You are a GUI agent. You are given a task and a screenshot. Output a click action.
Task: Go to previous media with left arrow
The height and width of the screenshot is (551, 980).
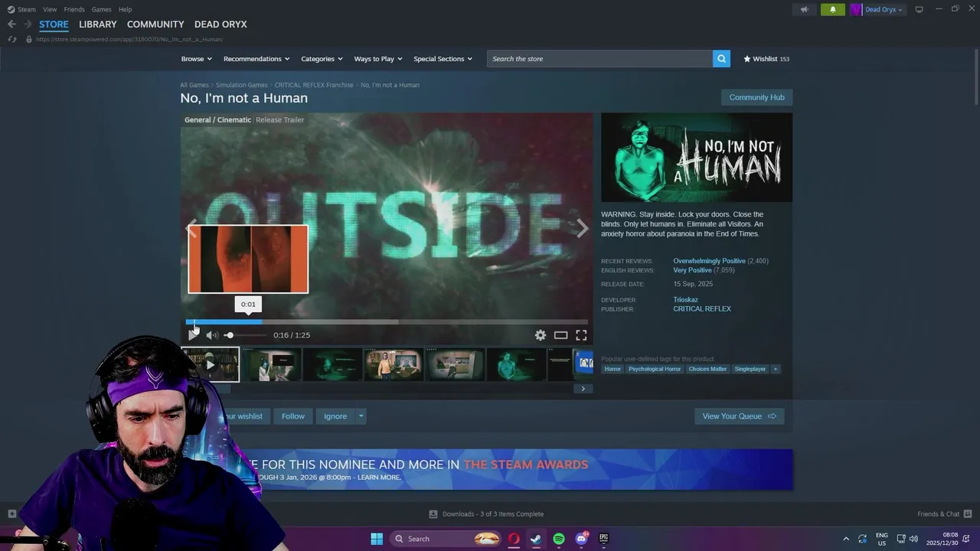tap(191, 227)
